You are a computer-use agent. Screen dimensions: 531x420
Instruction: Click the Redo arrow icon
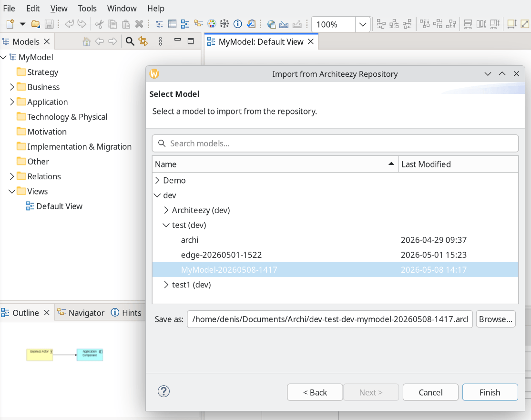point(82,24)
